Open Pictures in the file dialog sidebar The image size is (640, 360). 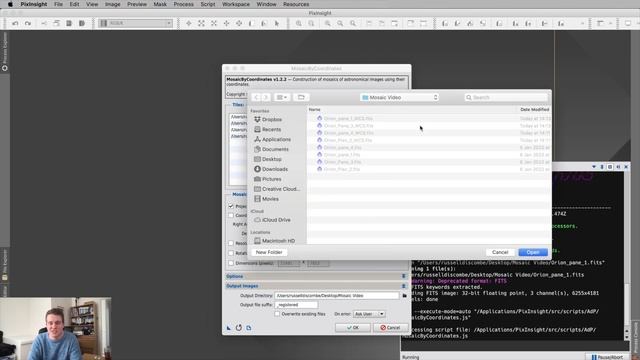click(268, 179)
